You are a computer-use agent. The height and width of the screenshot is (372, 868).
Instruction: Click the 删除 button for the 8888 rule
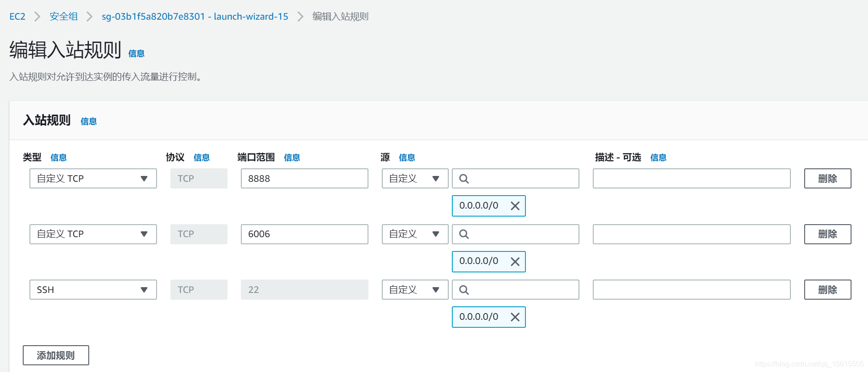[x=827, y=178]
